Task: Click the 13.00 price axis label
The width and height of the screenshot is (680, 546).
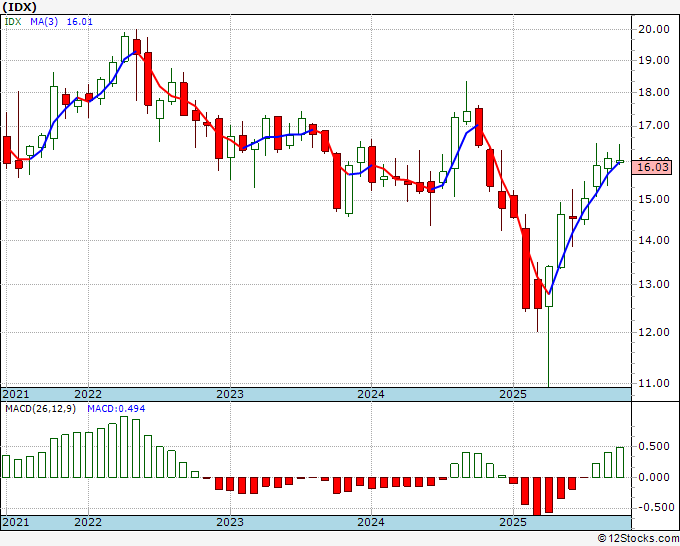Action: pos(654,284)
